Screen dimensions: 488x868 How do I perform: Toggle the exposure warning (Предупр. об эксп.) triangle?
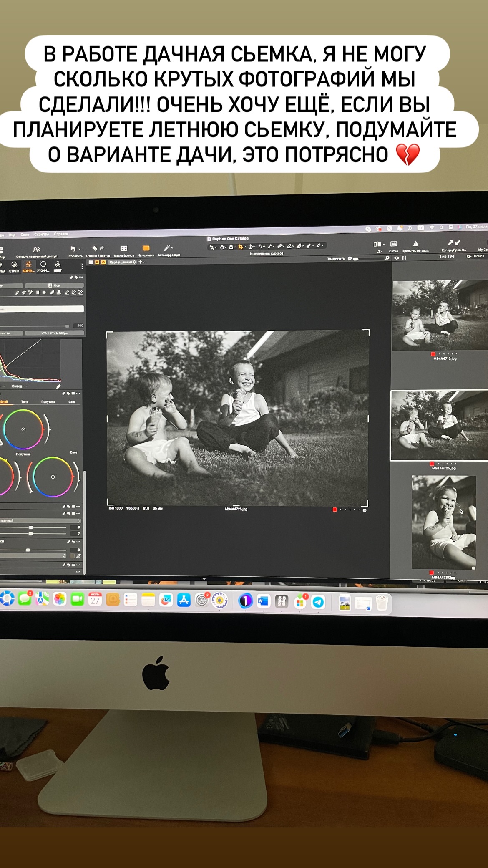point(416,243)
